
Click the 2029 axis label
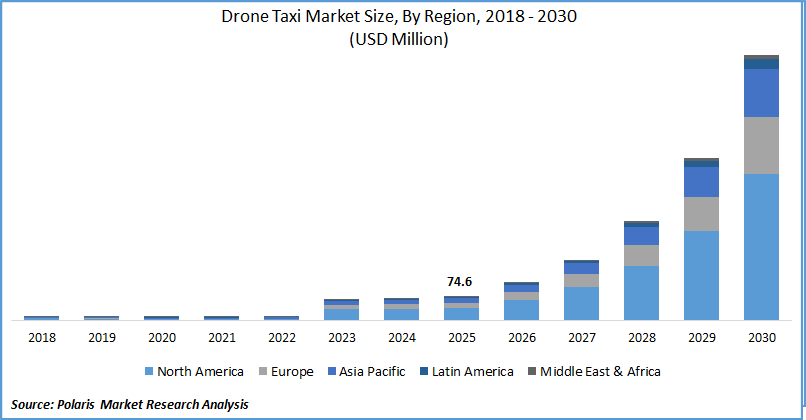pyautogui.click(x=702, y=338)
